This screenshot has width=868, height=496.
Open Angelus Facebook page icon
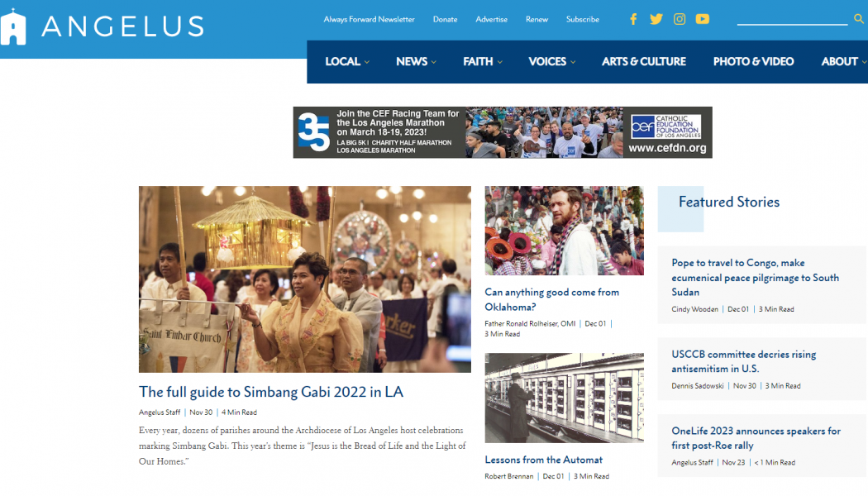click(x=633, y=19)
